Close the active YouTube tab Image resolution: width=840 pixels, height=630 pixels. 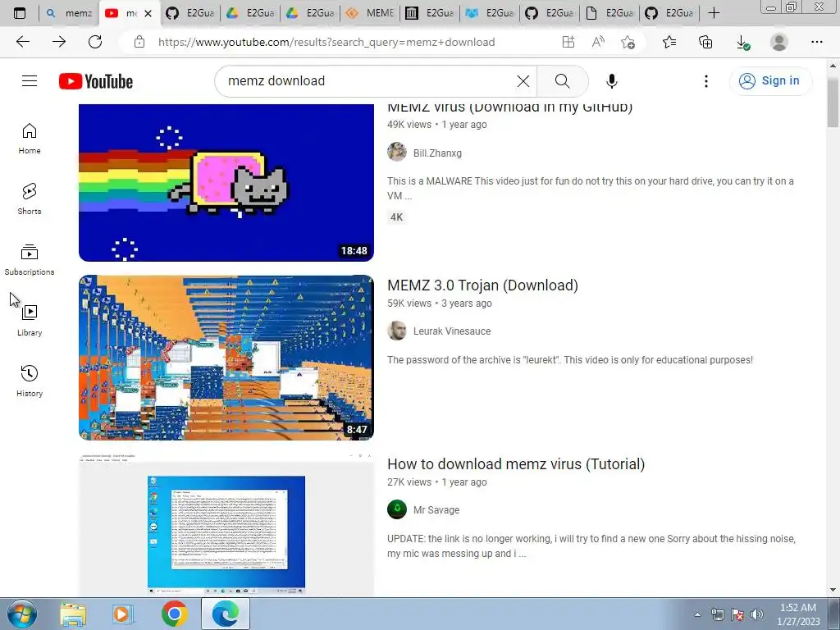pos(148,13)
